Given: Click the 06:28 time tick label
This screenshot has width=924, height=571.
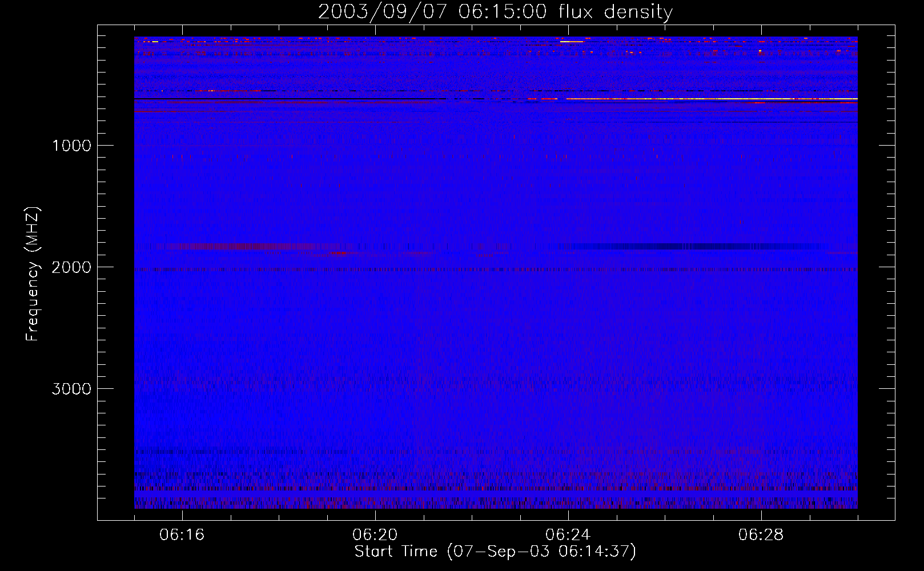Looking at the screenshot, I should 761,535.
